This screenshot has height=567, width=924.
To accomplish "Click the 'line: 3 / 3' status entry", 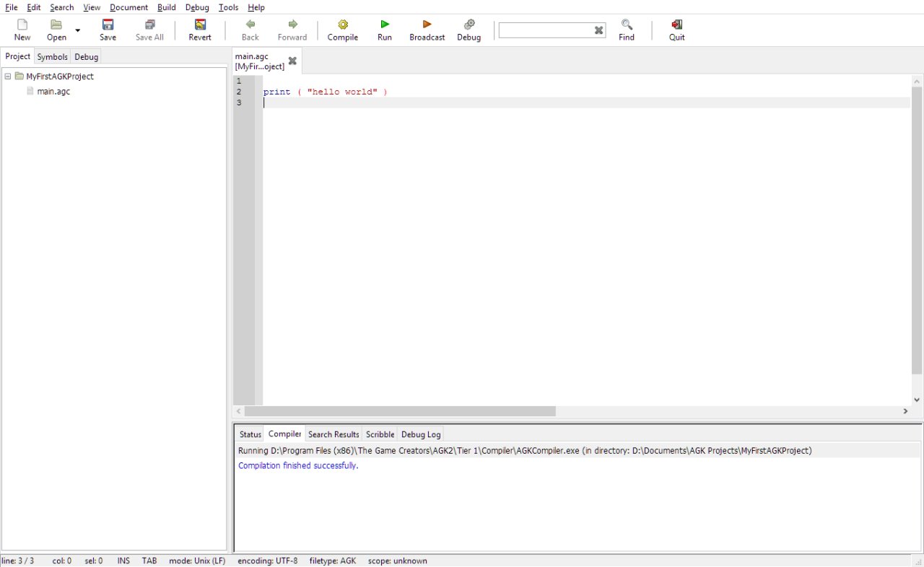I will point(18,561).
